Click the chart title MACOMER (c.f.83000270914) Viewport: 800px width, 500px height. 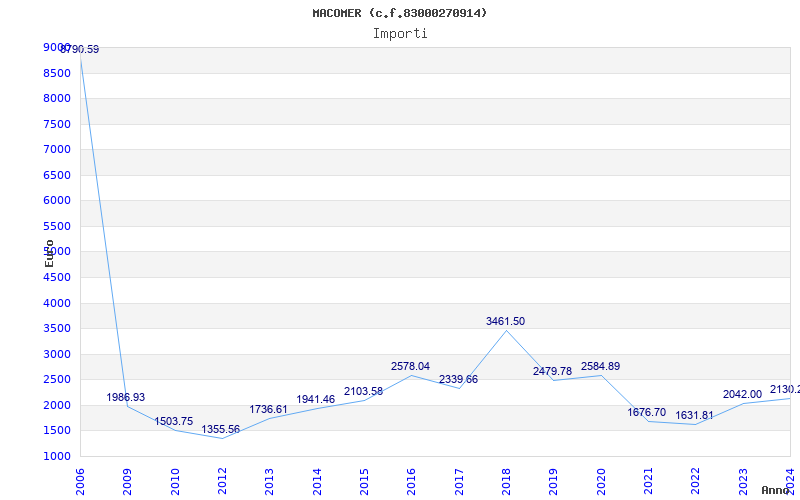coord(399,13)
